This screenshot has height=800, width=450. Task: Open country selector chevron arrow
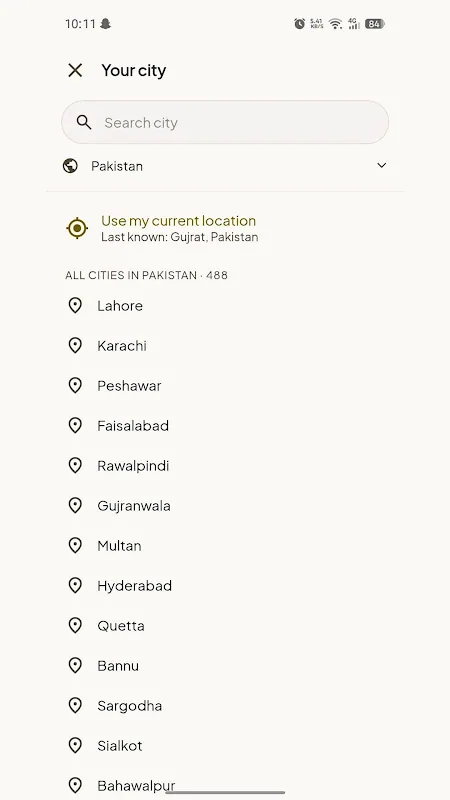click(382, 165)
